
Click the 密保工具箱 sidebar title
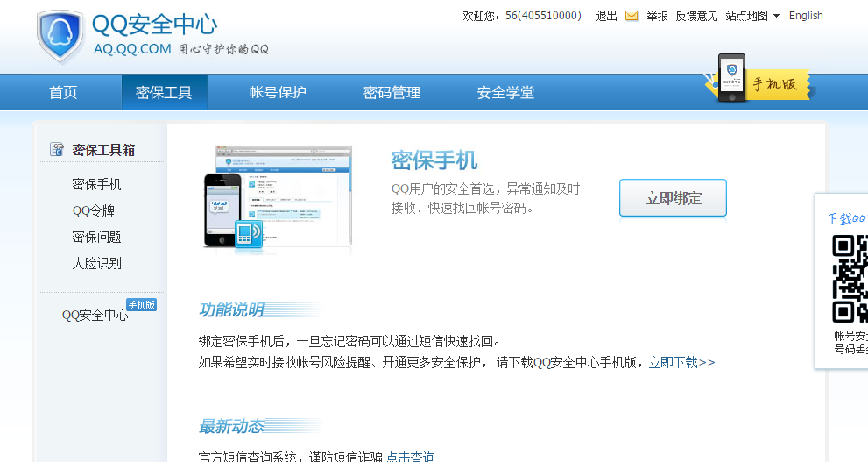[x=103, y=150]
